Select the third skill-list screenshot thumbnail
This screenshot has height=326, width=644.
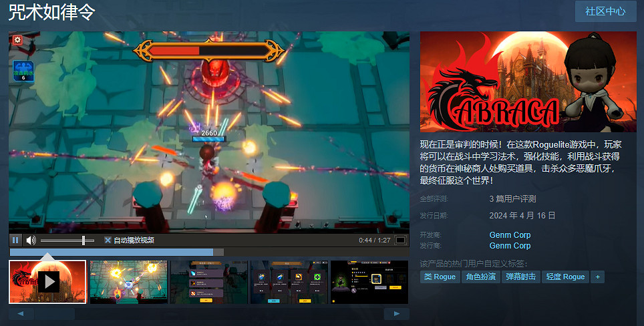209,282
